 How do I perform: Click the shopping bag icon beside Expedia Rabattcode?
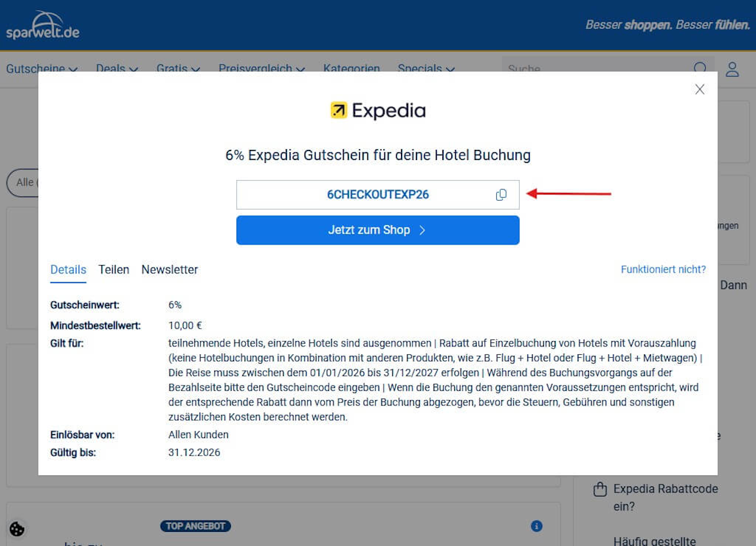pyautogui.click(x=600, y=489)
